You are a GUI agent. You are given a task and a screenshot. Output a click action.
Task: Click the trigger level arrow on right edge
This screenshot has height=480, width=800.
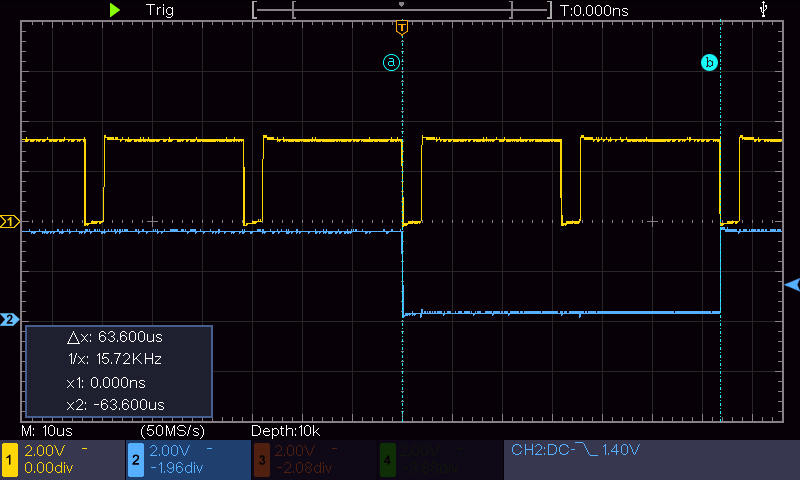(x=793, y=285)
